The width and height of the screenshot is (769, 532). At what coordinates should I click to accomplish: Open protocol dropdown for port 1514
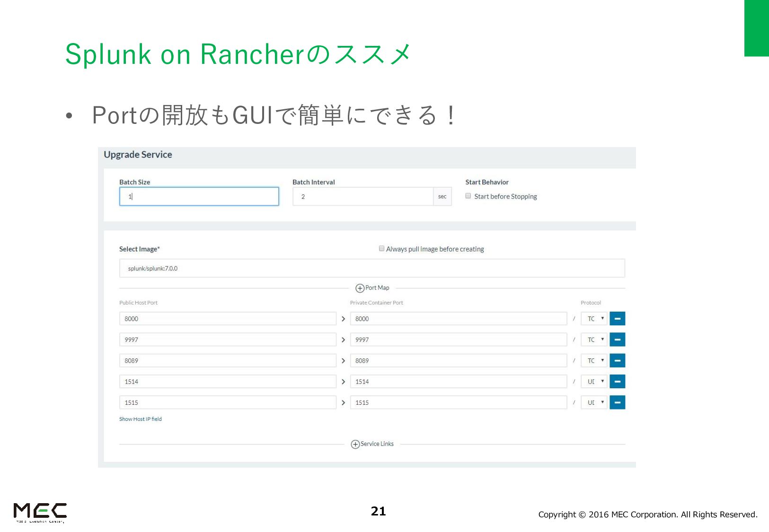pyautogui.click(x=594, y=381)
